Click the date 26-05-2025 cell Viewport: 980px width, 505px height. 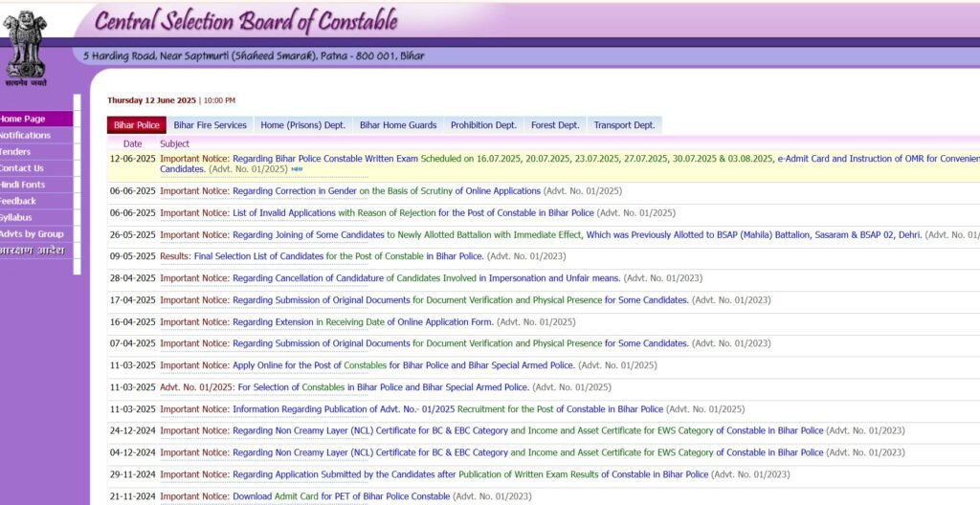132,235
